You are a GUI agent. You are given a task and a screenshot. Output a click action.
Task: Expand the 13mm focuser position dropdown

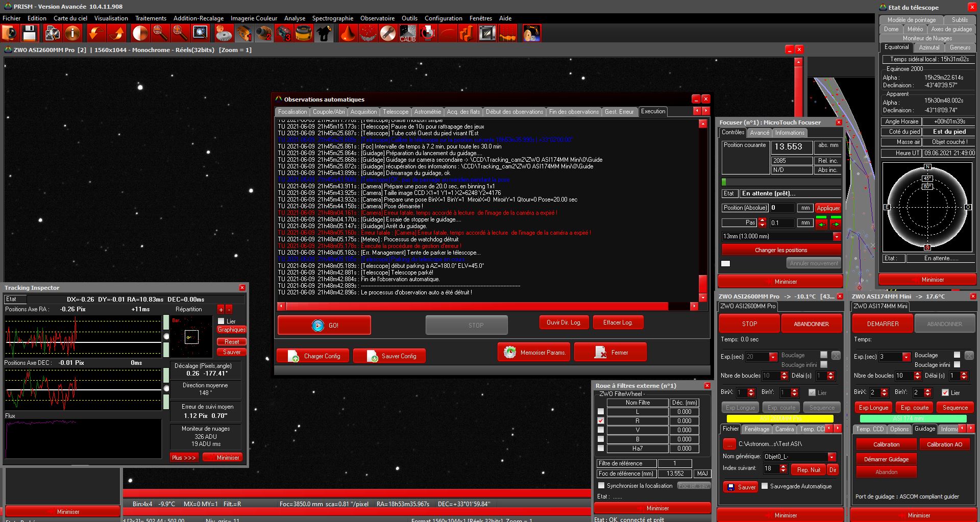[x=837, y=237]
